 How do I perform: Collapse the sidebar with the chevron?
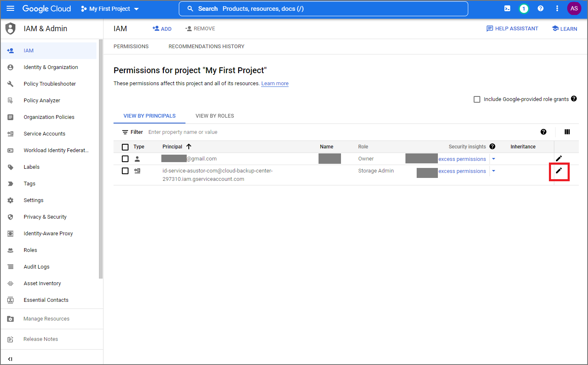tap(10, 359)
